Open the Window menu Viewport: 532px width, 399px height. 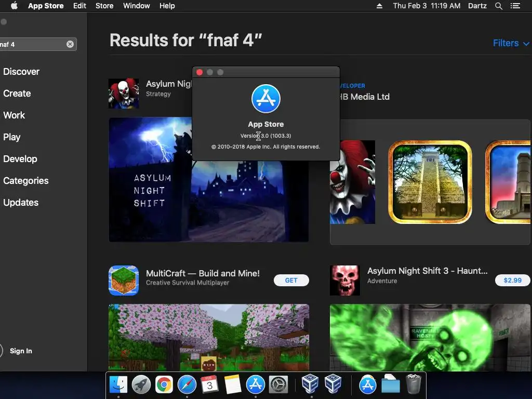[x=137, y=6]
